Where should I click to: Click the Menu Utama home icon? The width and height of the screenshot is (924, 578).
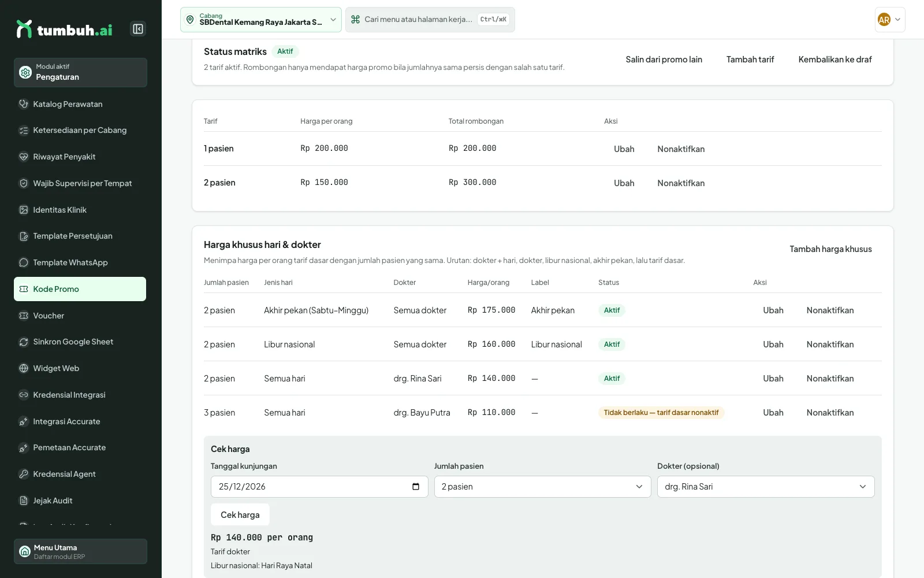[x=25, y=551]
